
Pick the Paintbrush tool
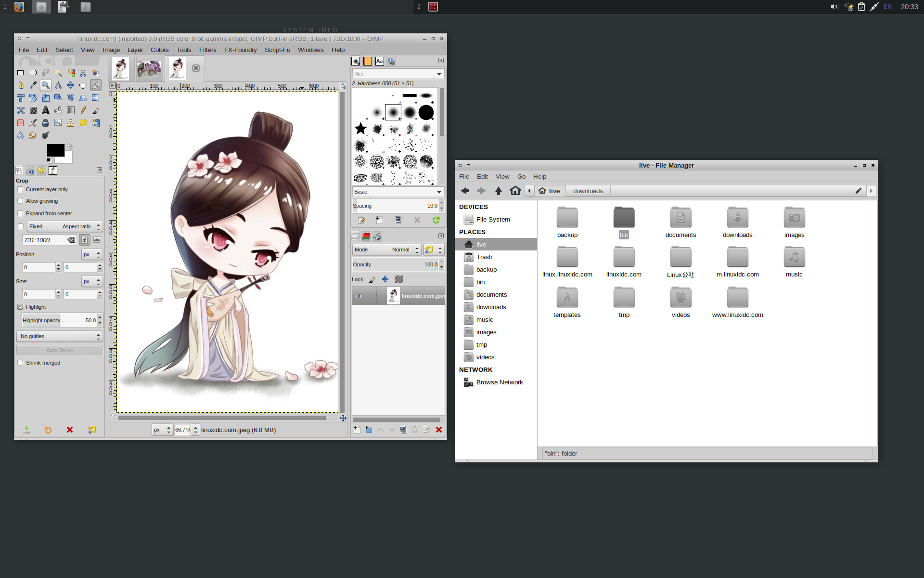95,110
